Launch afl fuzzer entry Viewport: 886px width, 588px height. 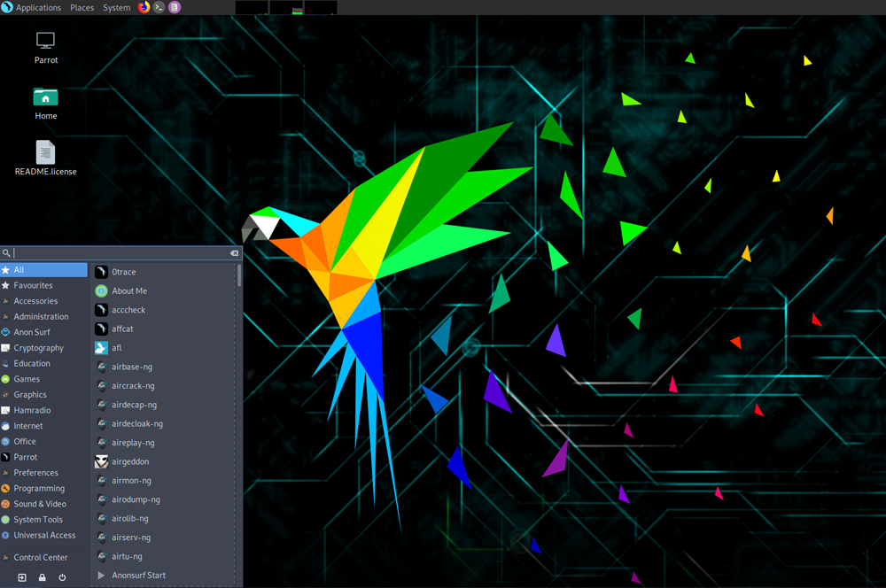click(164, 348)
